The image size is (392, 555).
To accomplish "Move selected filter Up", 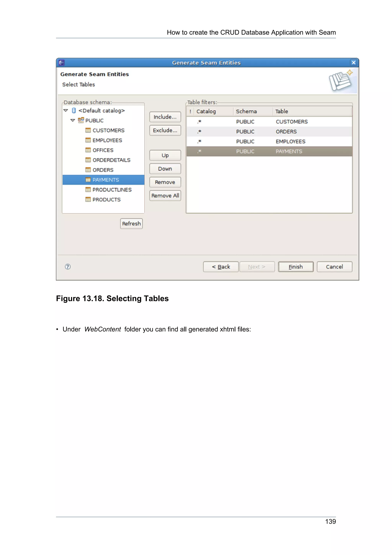I will 165,155.
